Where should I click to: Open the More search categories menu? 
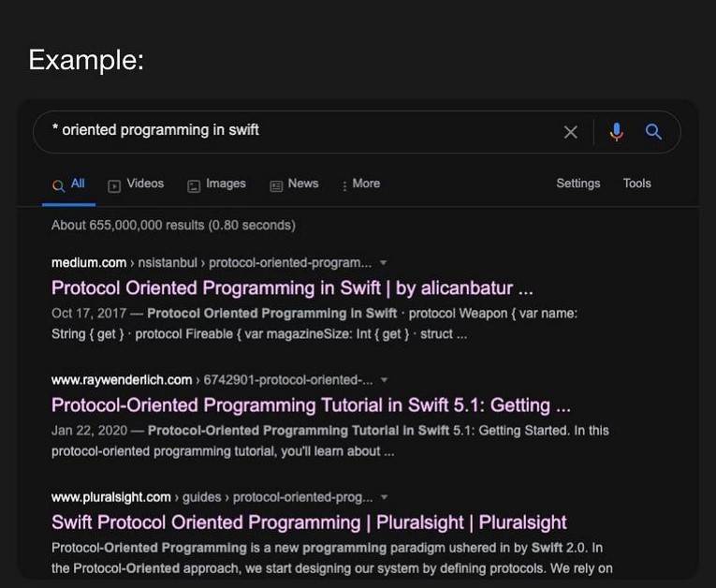point(360,184)
